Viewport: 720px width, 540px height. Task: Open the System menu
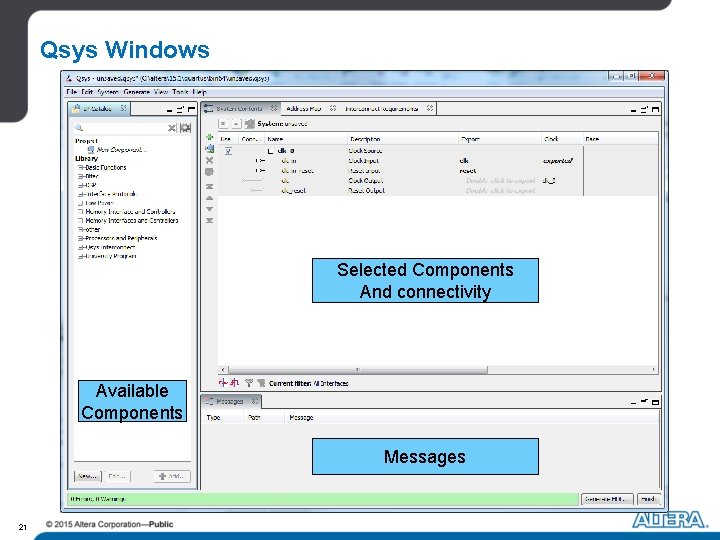click(x=108, y=92)
